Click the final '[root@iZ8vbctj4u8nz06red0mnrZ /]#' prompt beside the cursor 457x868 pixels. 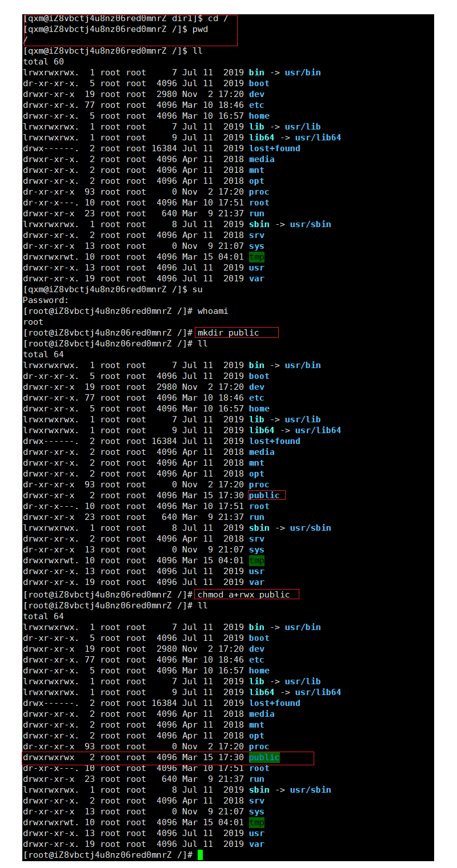pyautogui.click(x=108, y=855)
